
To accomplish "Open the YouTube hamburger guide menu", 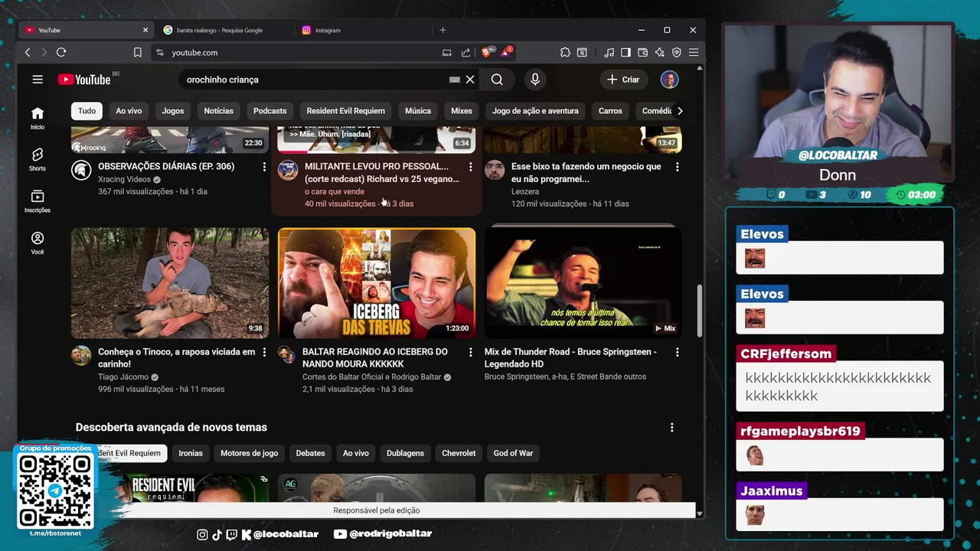I will (x=38, y=80).
